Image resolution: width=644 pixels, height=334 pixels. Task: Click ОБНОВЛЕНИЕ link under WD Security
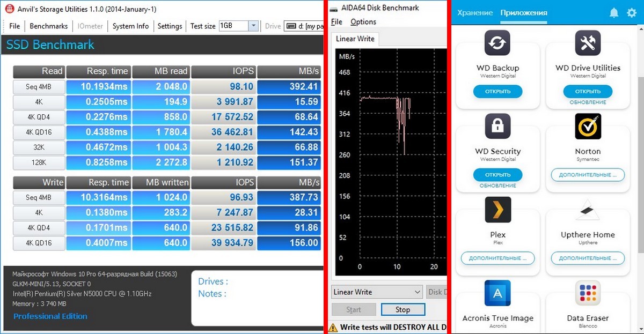(x=497, y=185)
